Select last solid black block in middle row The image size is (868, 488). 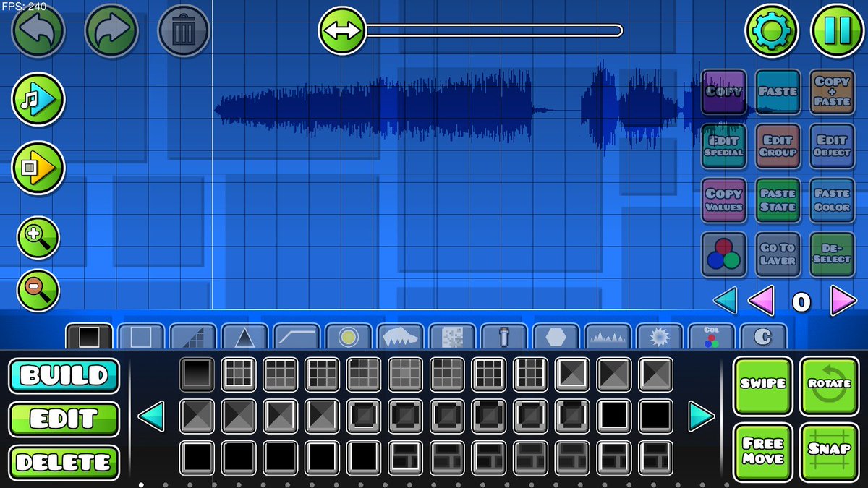(x=657, y=416)
